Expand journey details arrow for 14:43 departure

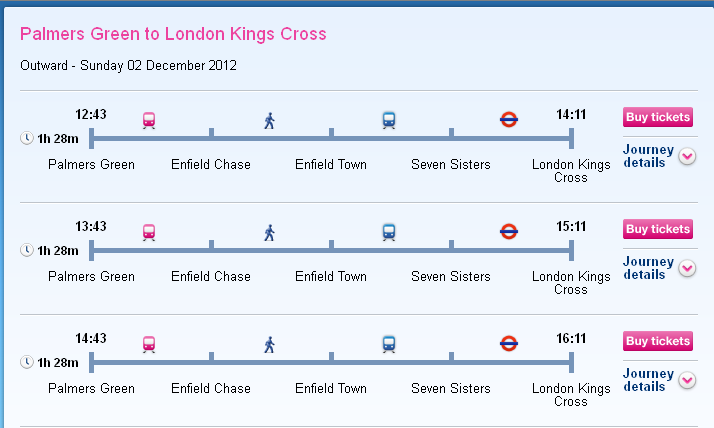[x=687, y=380]
